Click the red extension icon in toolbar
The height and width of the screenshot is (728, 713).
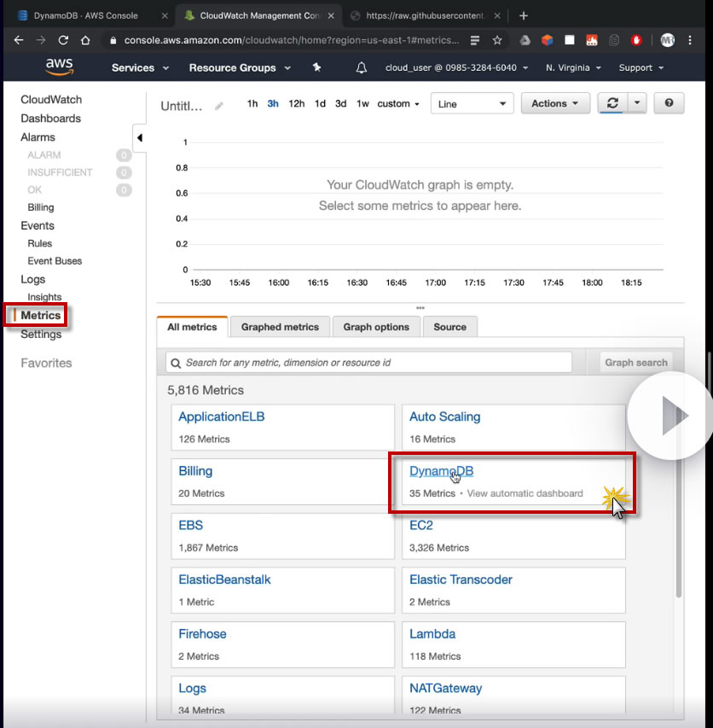coord(636,40)
